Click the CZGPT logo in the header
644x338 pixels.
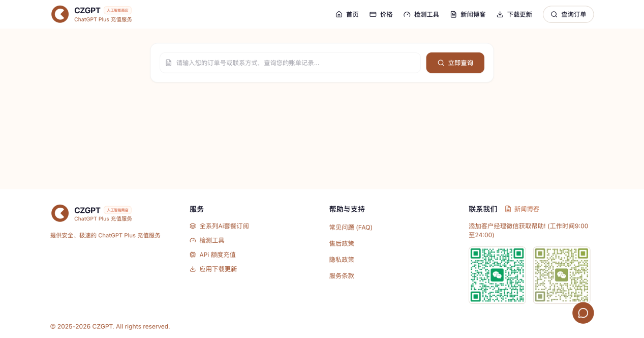60,14
